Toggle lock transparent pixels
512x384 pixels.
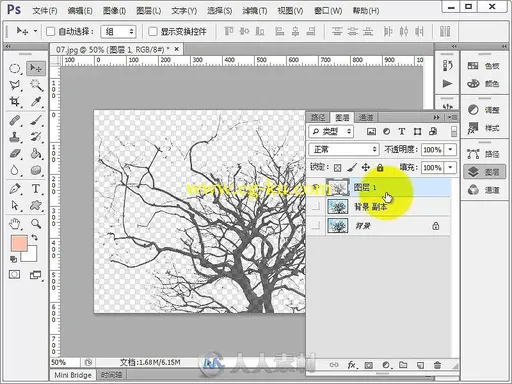point(338,168)
